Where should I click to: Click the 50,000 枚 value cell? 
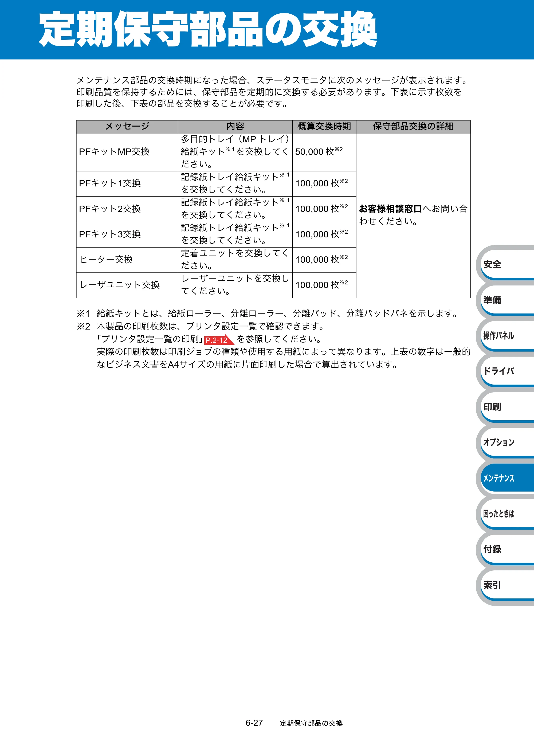point(324,152)
